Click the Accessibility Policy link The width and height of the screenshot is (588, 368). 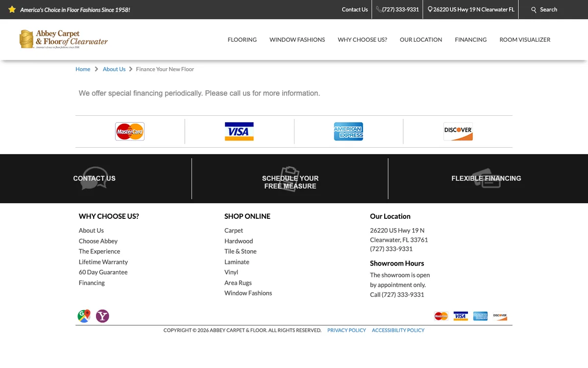tap(398, 330)
